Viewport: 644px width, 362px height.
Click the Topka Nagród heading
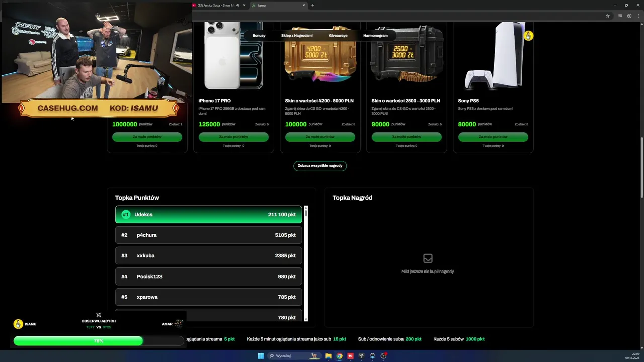pos(352,198)
